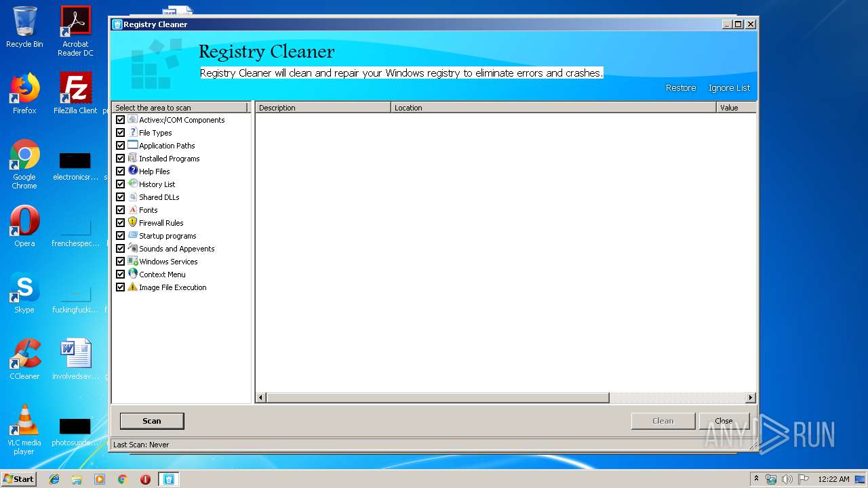Click Internet Explorer icon in taskbar
The width and height of the screenshot is (868, 488).
coord(54,479)
